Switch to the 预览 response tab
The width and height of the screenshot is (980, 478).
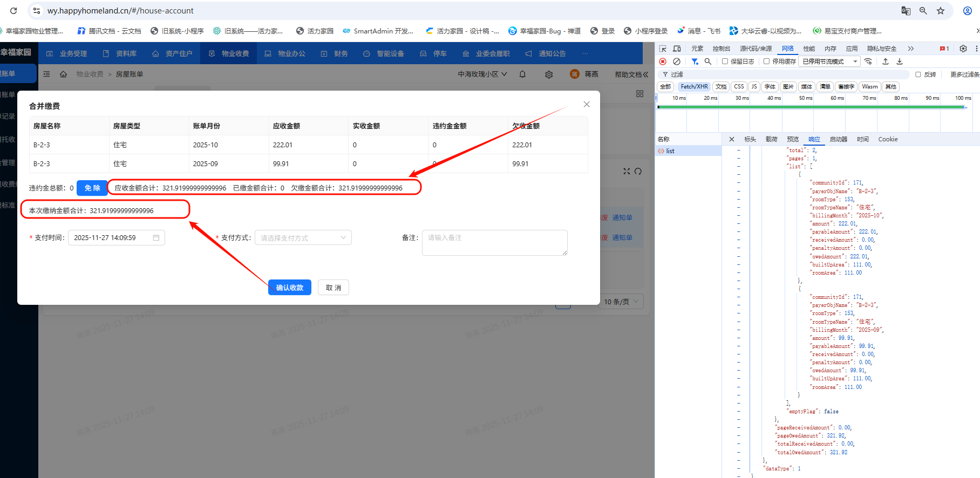coord(793,139)
